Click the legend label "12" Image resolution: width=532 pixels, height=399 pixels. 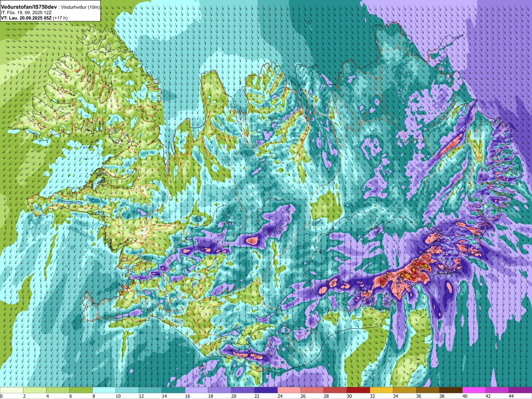coord(141,397)
